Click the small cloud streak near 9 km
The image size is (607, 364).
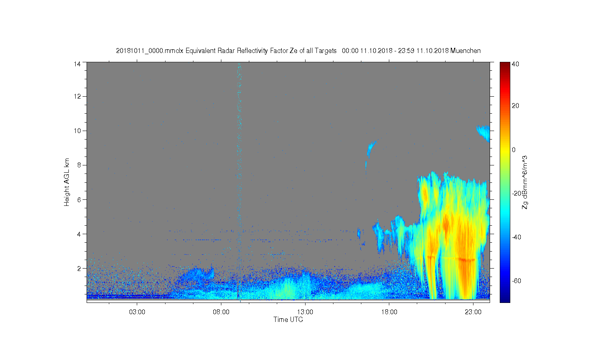tap(370, 149)
